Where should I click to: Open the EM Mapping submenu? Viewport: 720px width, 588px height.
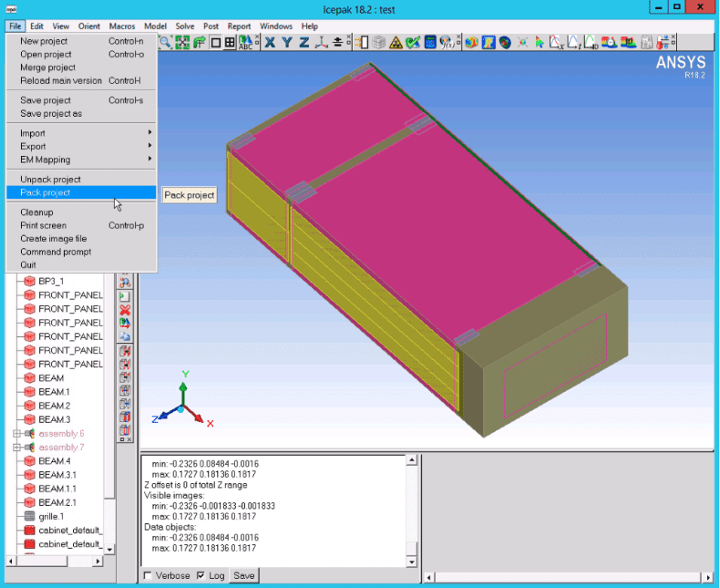click(x=81, y=160)
